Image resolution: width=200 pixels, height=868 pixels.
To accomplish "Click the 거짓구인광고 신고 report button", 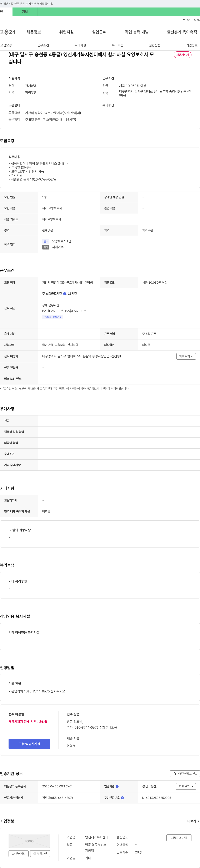I will click(185, 773).
